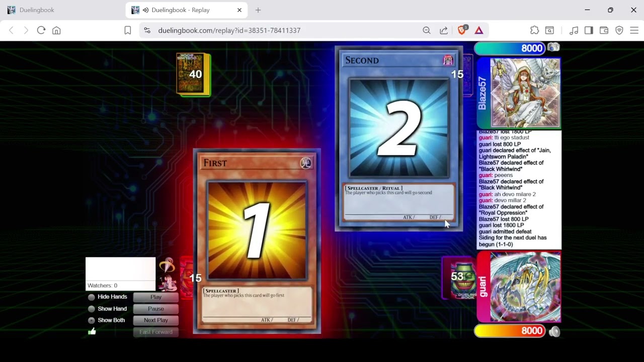Click the Fast Forward button

[156, 332]
